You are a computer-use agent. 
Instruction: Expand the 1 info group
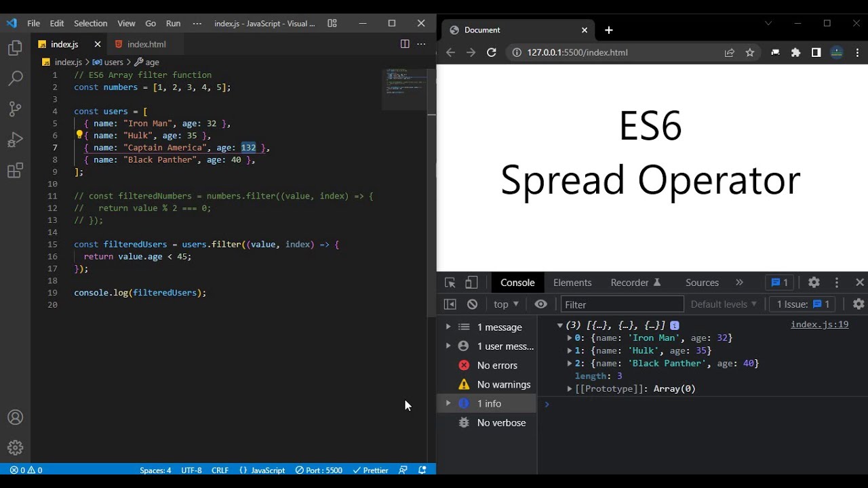(448, 403)
